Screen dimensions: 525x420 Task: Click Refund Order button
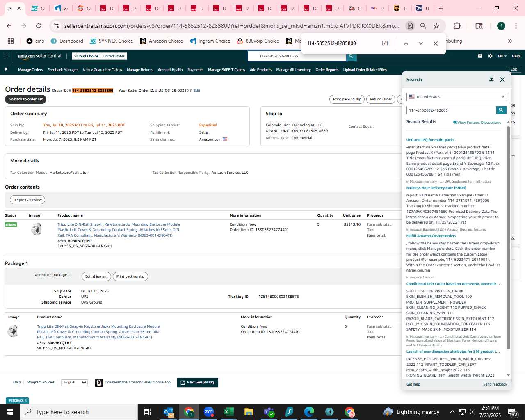(x=381, y=99)
